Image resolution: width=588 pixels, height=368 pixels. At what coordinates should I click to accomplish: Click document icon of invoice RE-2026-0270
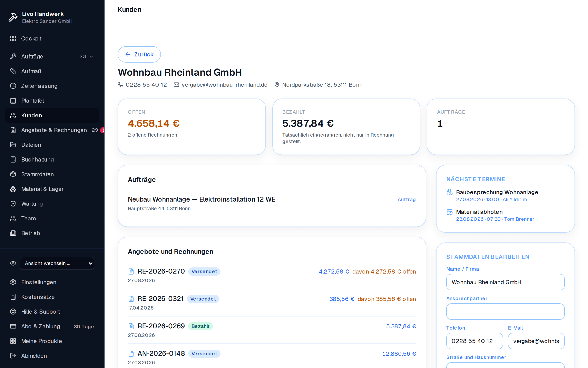pos(131,271)
